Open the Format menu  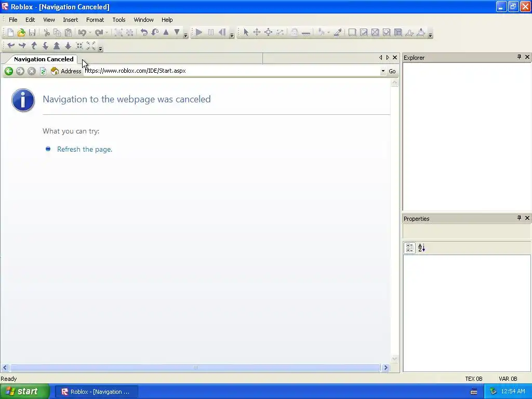[x=95, y=20]
